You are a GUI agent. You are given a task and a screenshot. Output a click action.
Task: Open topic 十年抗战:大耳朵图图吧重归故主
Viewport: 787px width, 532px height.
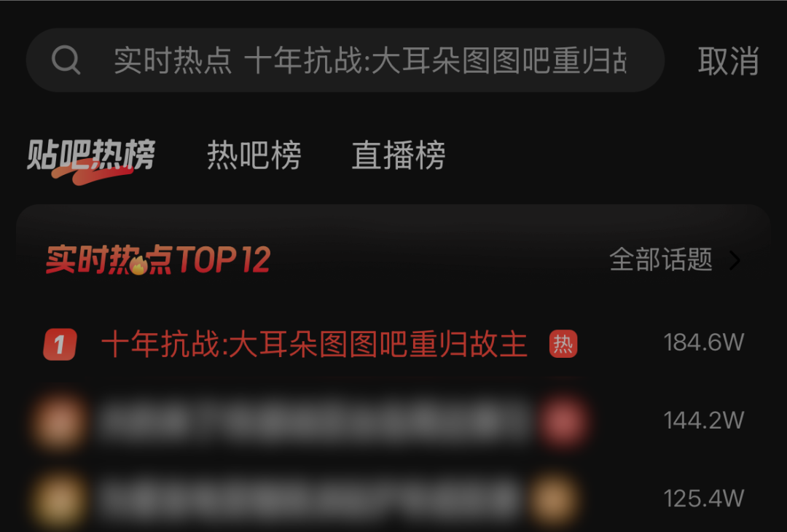tap(314, 344)
